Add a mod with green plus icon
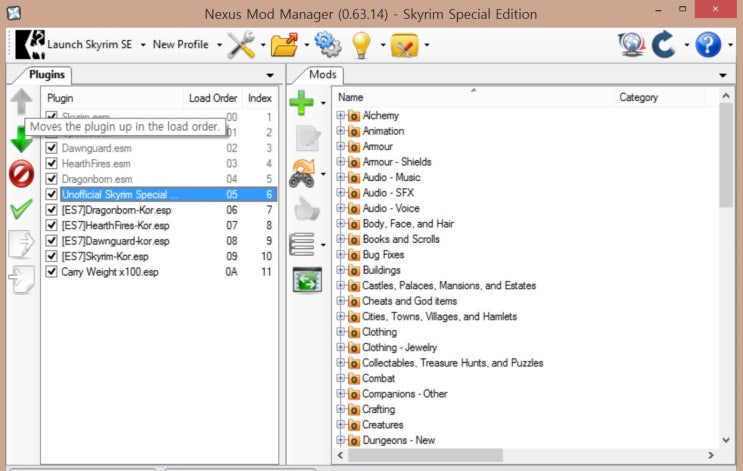Image resolution: width=743 pixels, height=471 pixels. click(x=301, y=102)
